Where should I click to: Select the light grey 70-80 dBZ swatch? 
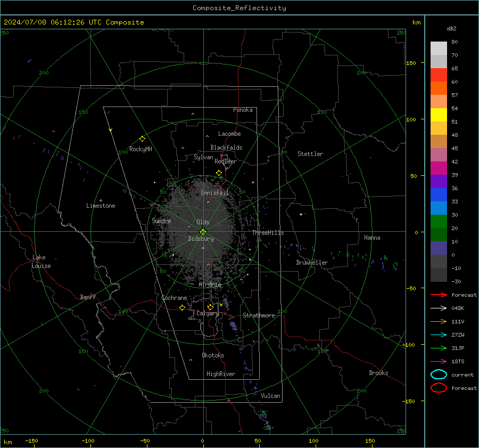coord(439,48)
